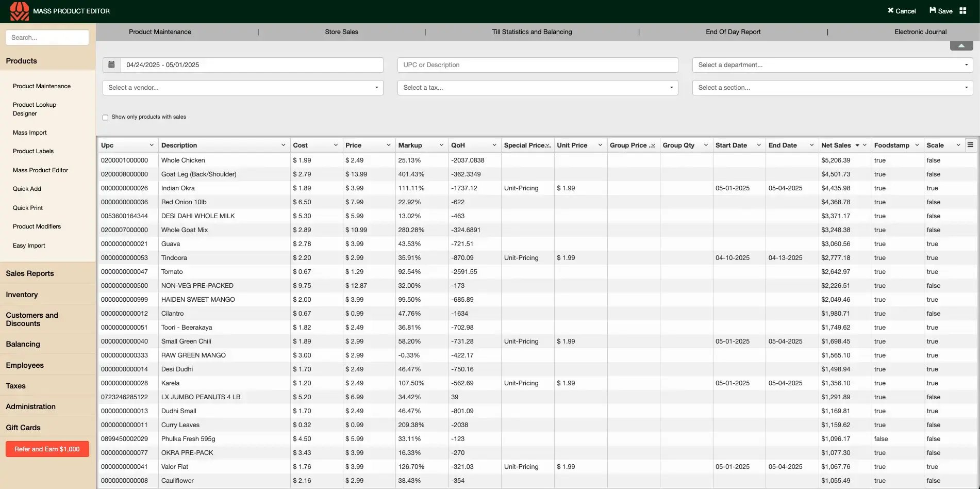Expand the Description column filter chevron
Viewport: 980px width, 489px height.
(283, 145)
